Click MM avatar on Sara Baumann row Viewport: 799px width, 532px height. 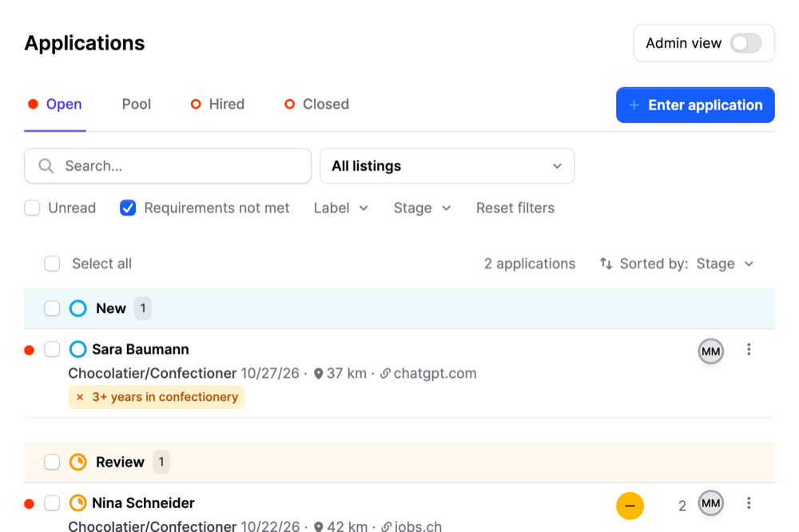tap(711, 351)
